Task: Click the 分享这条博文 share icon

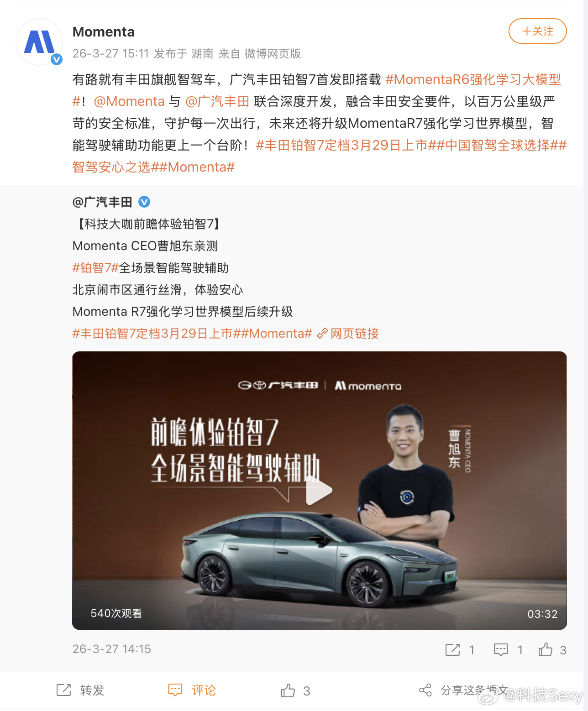Action: point(425,690)
